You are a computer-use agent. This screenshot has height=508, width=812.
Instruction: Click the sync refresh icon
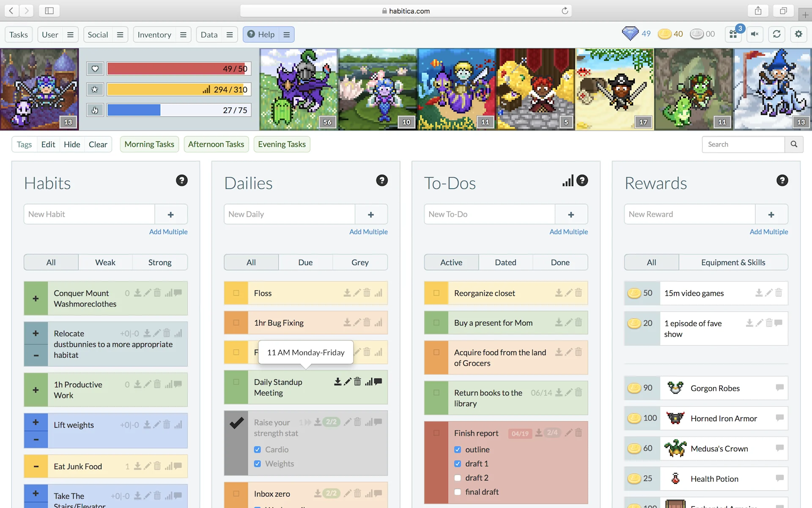[x=776, y=34]
